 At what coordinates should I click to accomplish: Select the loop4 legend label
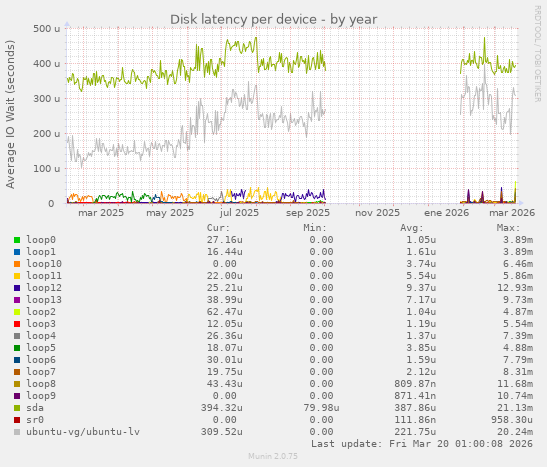coord(41,336)
